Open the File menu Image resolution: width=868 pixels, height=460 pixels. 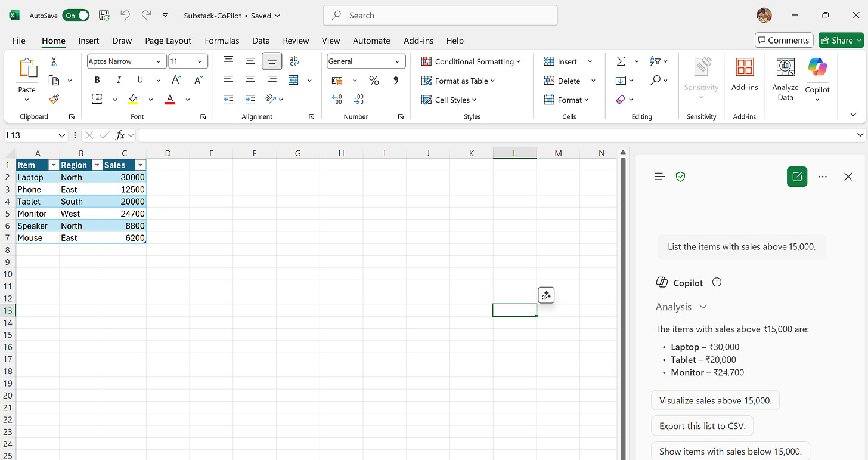click(x=19, y=41)
